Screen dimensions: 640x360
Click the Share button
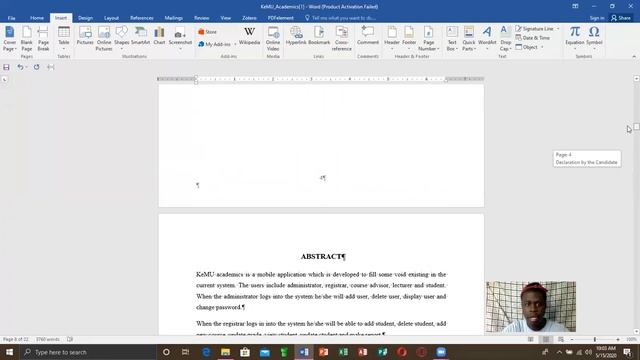[x=621, y=18]
